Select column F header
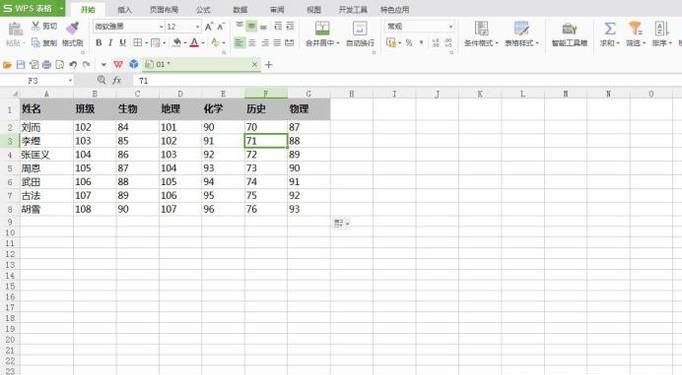 click(266, 93)
